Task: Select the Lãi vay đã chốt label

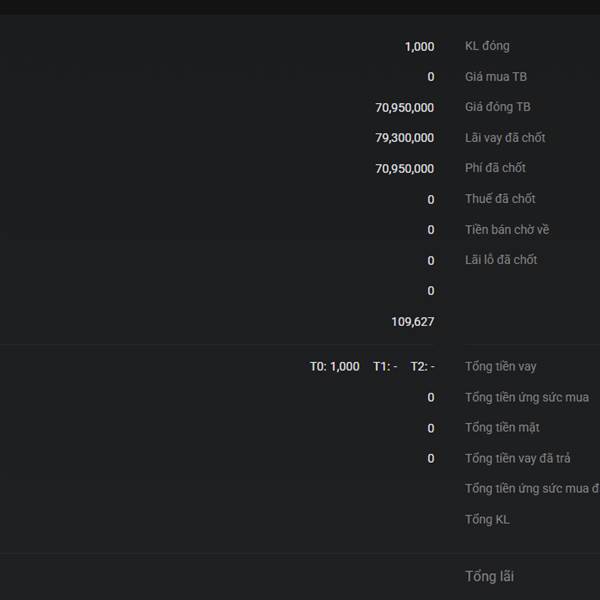Action: (x=505, y=138)
